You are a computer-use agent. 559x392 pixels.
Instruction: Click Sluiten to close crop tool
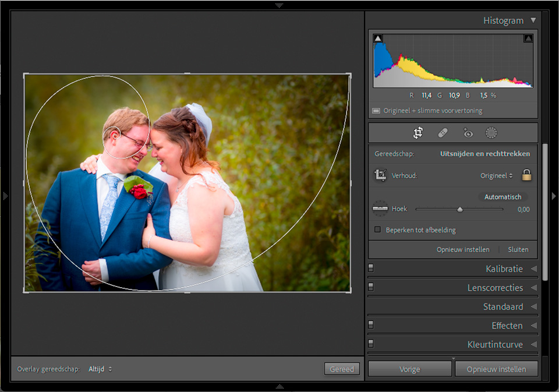518,249
